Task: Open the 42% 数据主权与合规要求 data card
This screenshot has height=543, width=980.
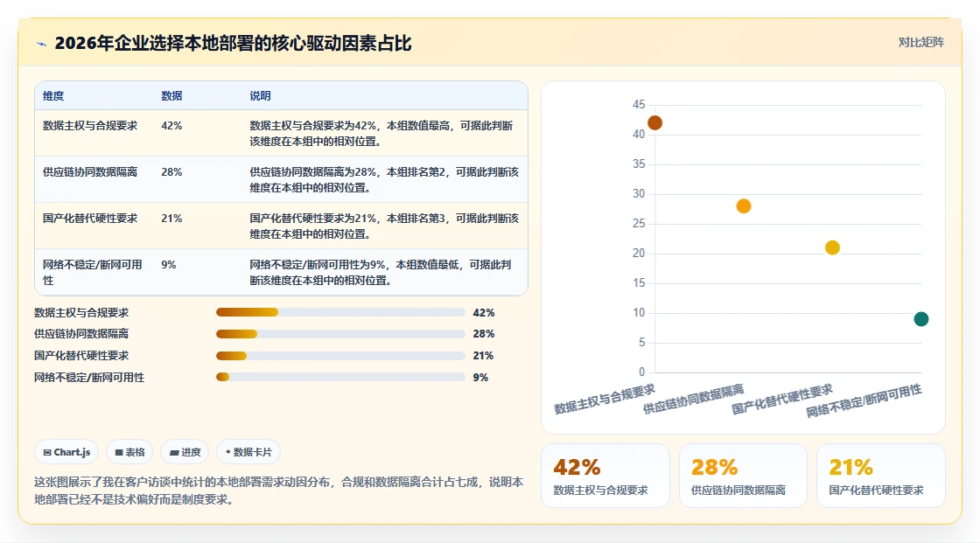Action: coord(605,476)
